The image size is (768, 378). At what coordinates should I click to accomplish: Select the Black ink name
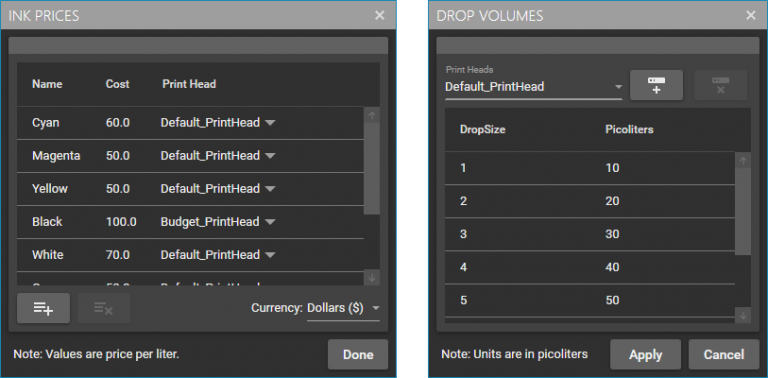click(x=47, y=222)
